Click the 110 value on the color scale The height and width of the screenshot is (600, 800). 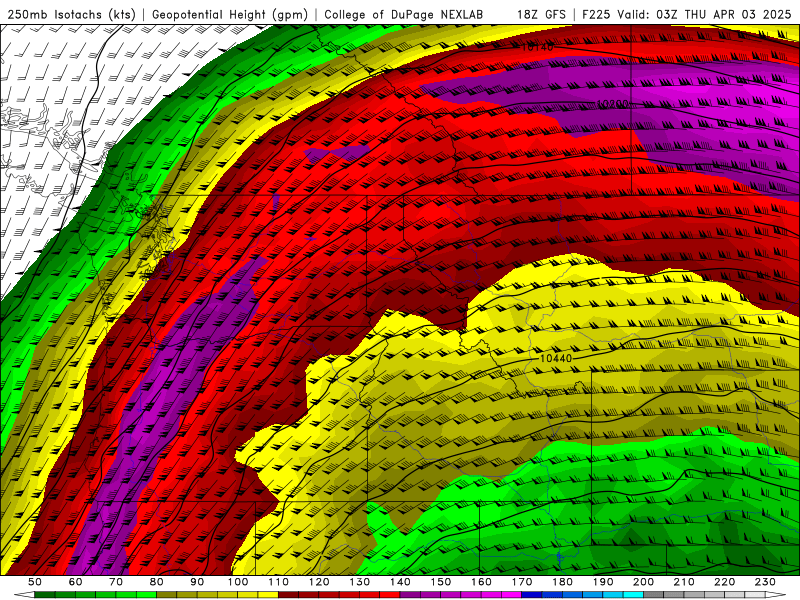coord(278,582)
